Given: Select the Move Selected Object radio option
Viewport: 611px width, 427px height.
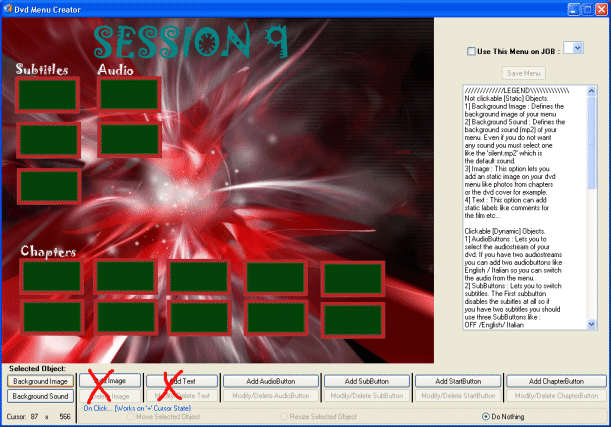Looking at the screenshot, I should coord(131,416).
